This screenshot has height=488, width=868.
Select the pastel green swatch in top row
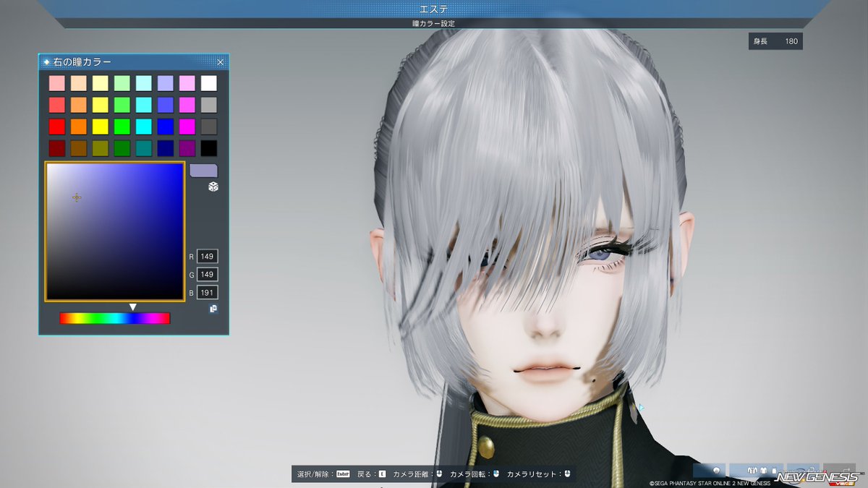[122, 83]
